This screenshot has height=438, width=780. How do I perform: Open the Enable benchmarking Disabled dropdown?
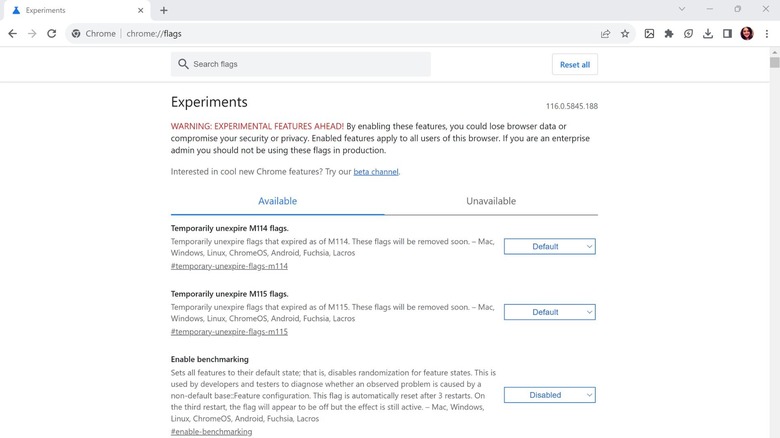pos(549,395)
